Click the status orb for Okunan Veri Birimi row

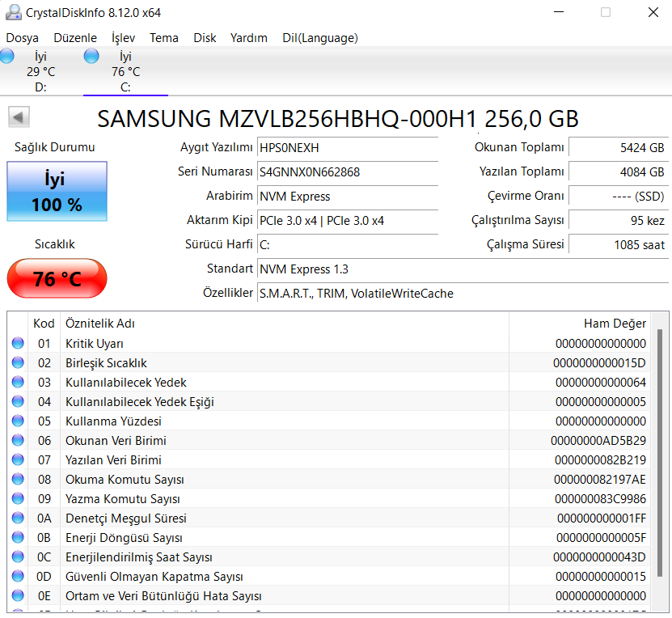pos(18,440)
